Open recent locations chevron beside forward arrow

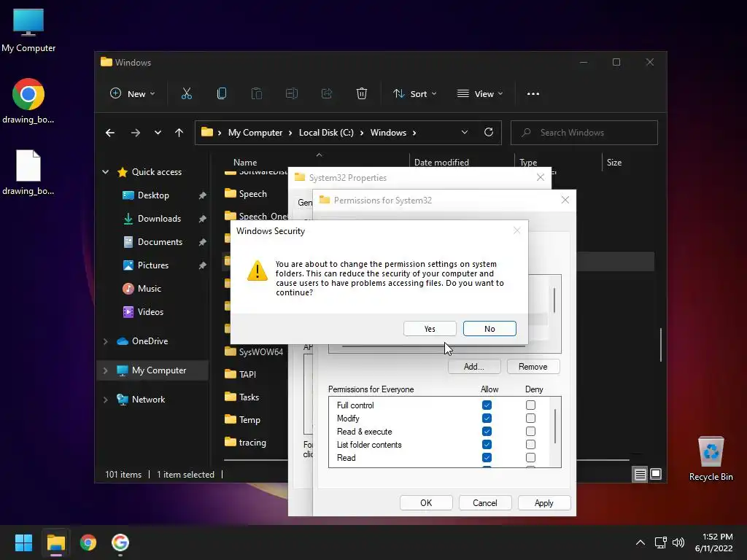(158, 133)
